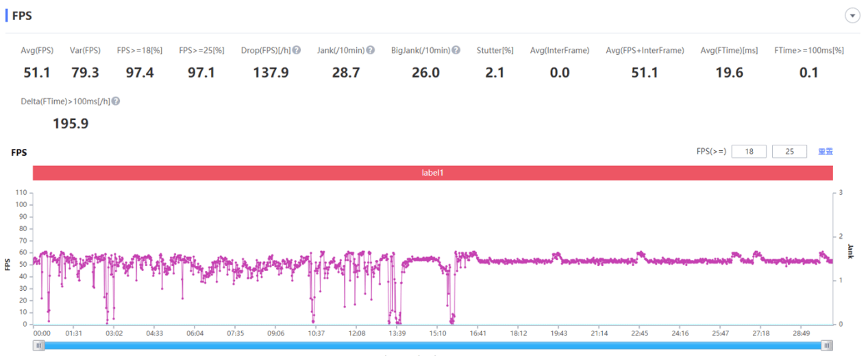Click the Avg(FTime)[ms] value 19.6
This screenshot has height=356, width=868.
pyautogui.click(x=729, y=72)
